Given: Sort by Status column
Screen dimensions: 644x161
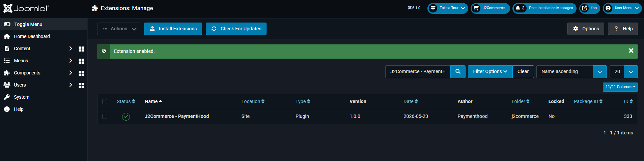Looking at the screenshot, I should pyautogui.click(x=126, y=101).
